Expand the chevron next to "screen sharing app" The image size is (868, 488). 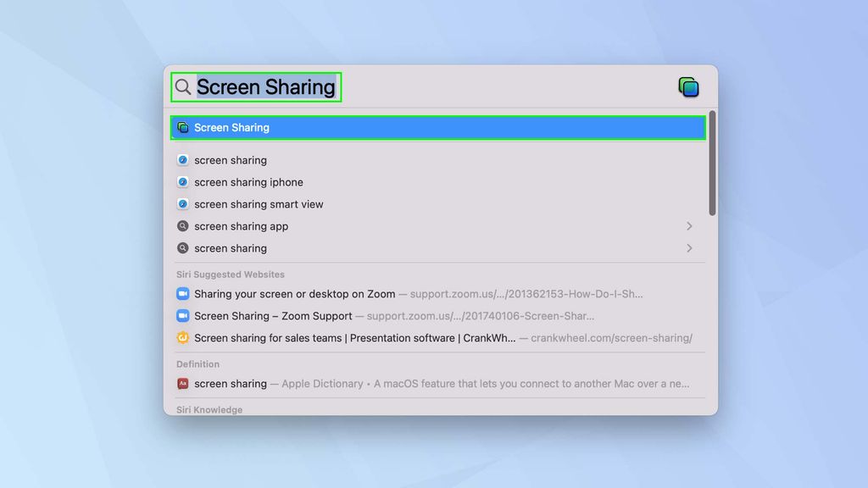689,226
